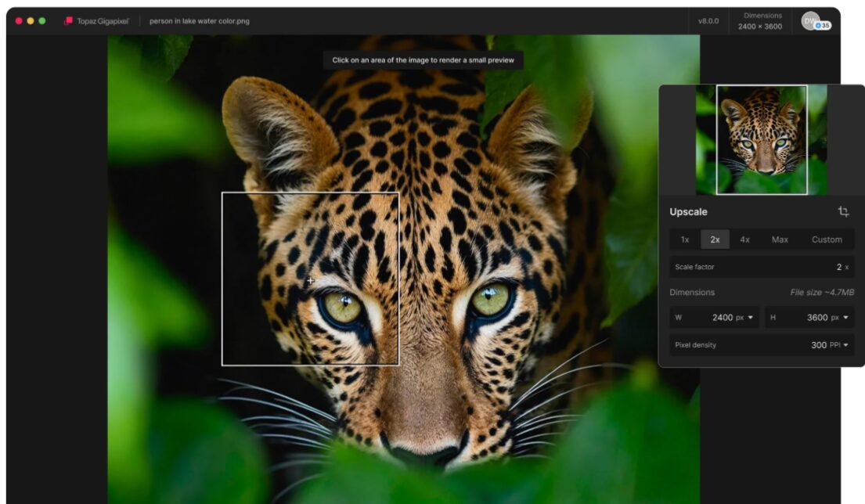The height and width of the screenshot is (504, 865).
Task: Switch to Max upscale mode
Action: (x=780, y=239)
